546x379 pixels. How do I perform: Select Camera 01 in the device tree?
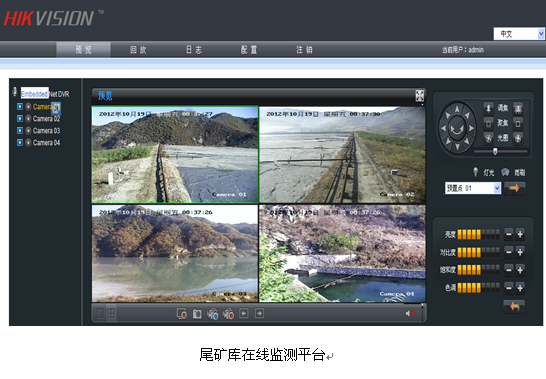coord(47,107)
